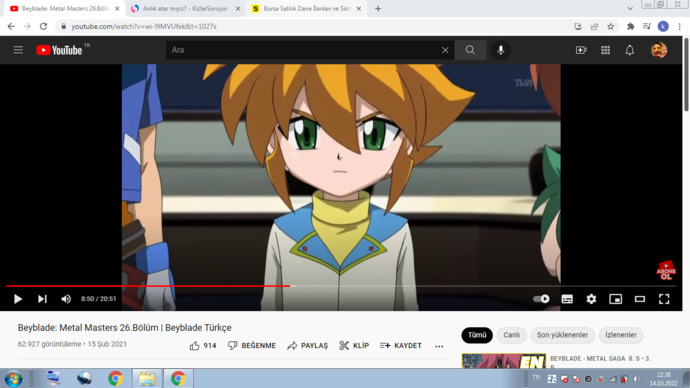Close the KizlarSoruyor tab
This screenshot has width=690, height=388.
[238, 8]
